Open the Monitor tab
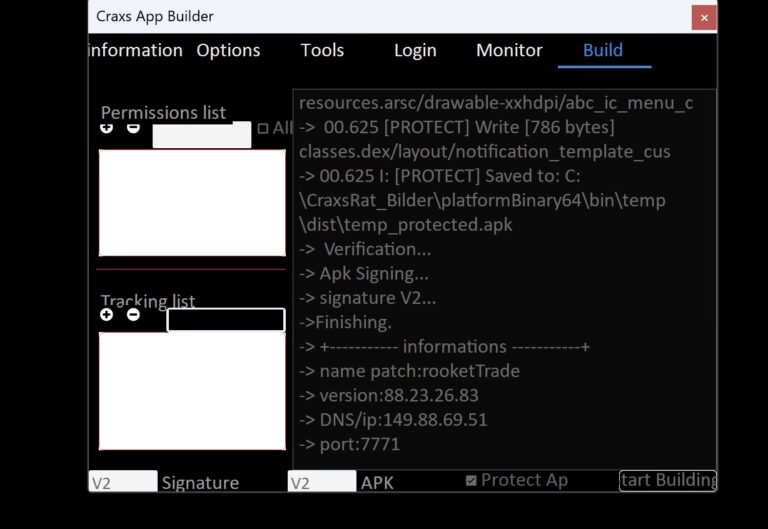This screenshot has width=768, height=529. pyautogui.click(x=509, y=50)
